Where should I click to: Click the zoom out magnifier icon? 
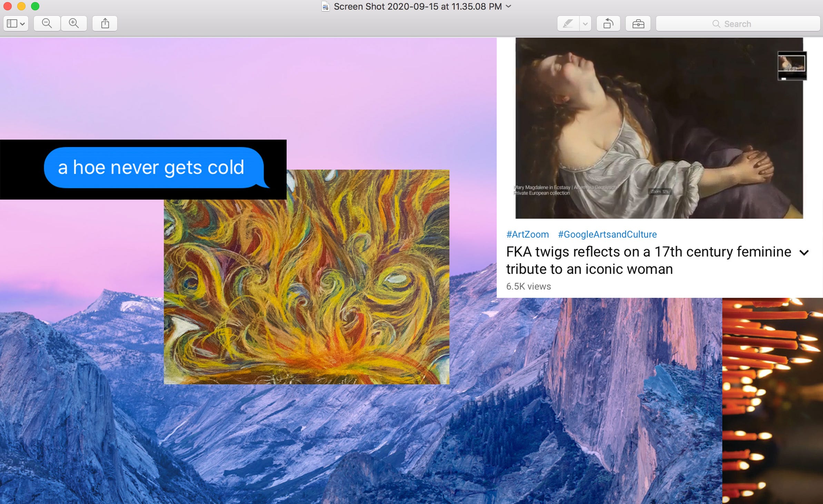tap(47, 24)
